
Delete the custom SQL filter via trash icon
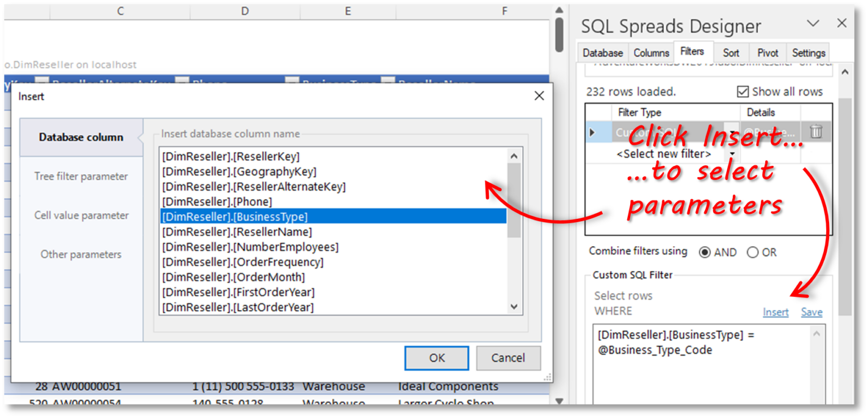816,132
